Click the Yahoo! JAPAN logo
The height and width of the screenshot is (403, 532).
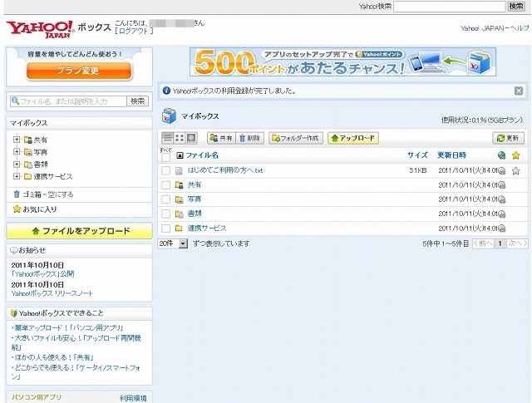click(x=40, y=29)
